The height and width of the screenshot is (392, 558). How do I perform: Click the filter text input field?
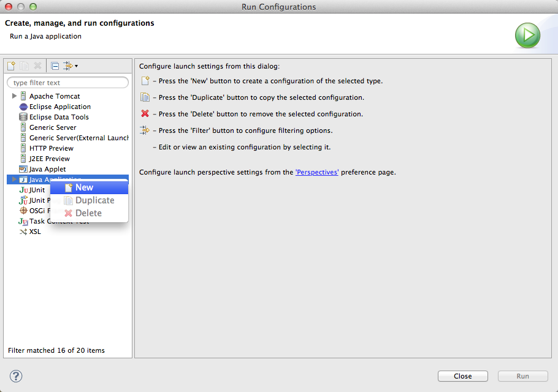click(67, 82)
